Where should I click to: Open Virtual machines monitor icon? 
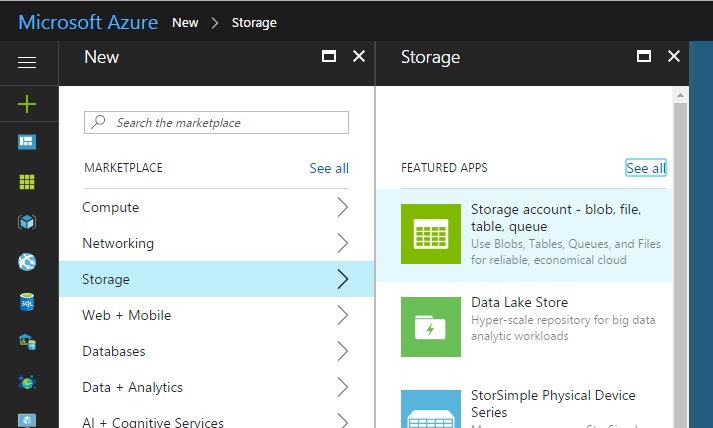pos(27,420)
